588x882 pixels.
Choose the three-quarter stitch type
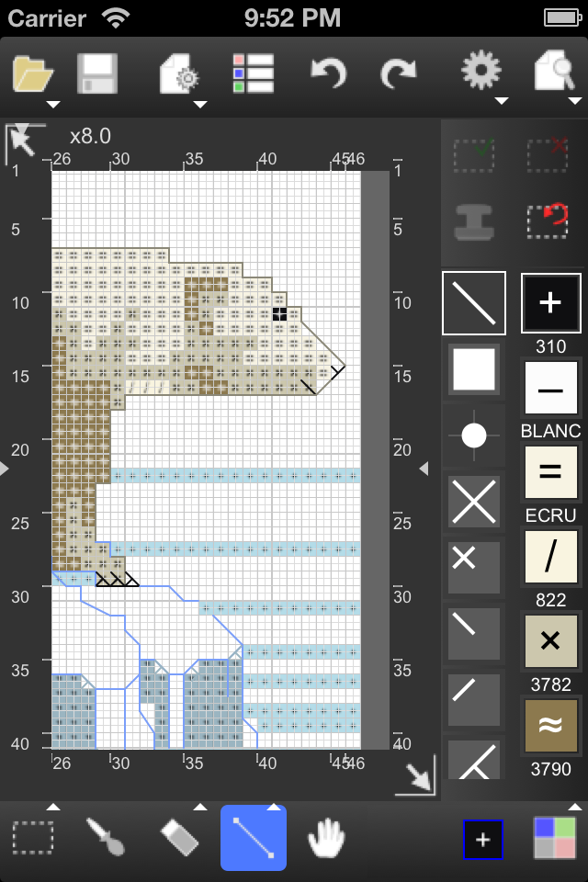click(474, 760)
